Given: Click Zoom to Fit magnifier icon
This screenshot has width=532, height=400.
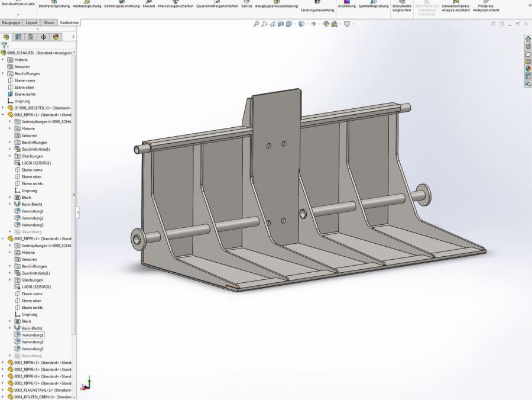Looking at the screenshot, I should (256, 24).
